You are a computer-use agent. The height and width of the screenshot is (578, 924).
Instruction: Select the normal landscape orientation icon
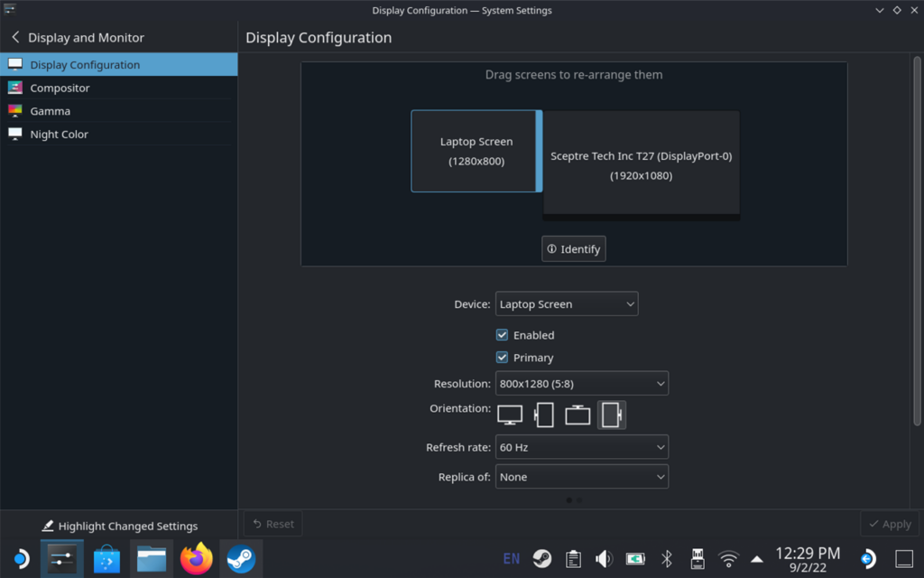tap(510, 415)
